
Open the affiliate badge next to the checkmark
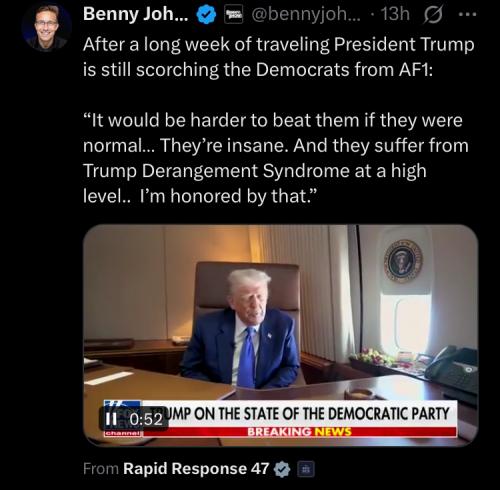233,15
